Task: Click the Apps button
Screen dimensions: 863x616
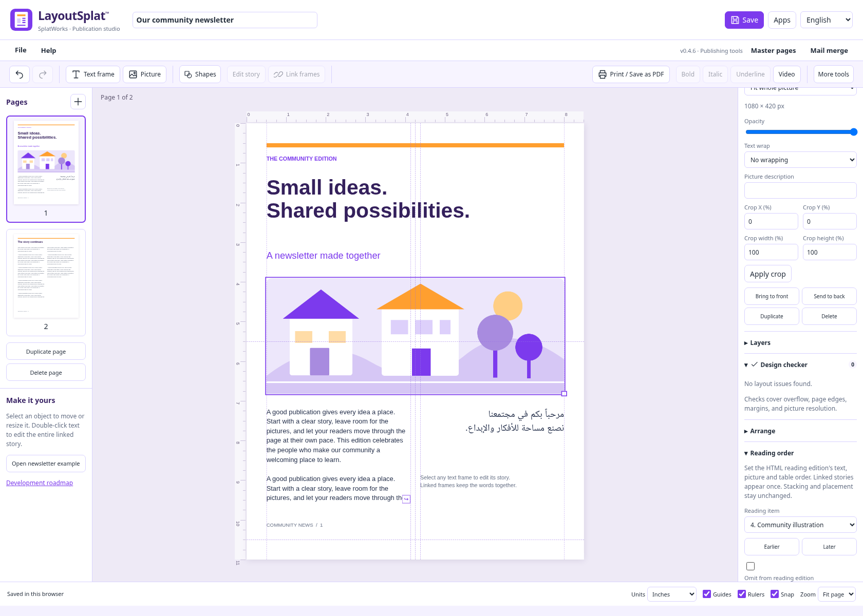Action: (x=782, y=20)
